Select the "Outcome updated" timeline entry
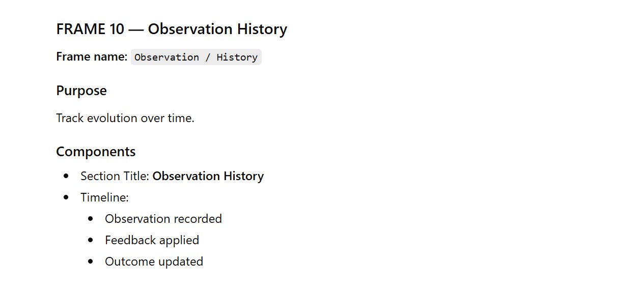 click(x=154, y=262)
